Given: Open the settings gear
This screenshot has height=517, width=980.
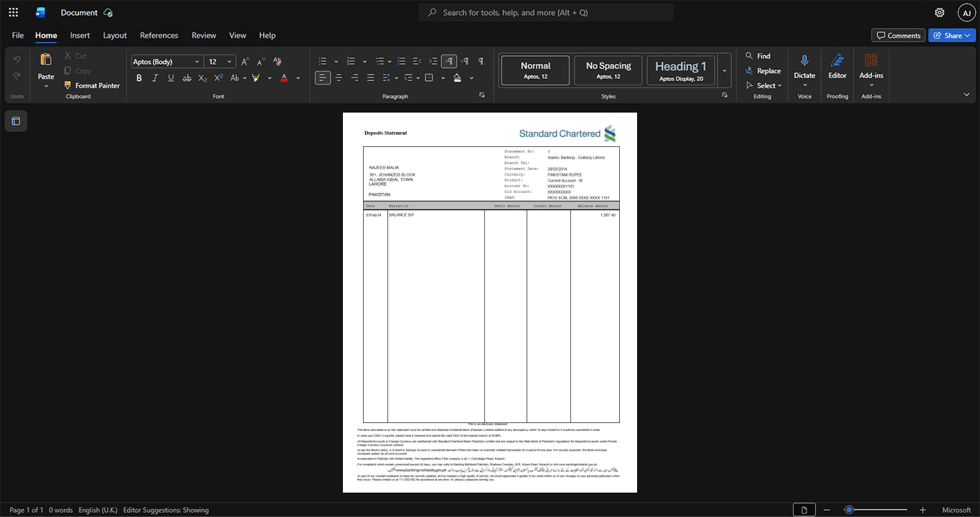Looking at the screenshot, I should [940, 12].
